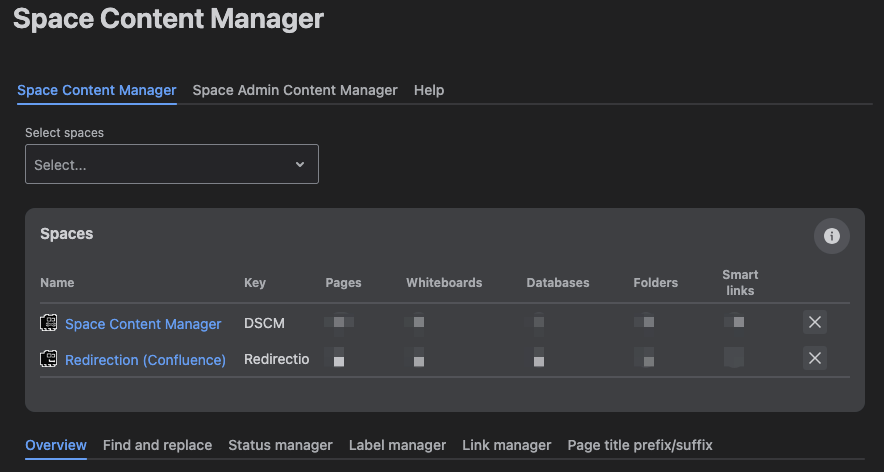The image size is (884, 472).
Task: Click the Pages column header
Action: [343, 283]
